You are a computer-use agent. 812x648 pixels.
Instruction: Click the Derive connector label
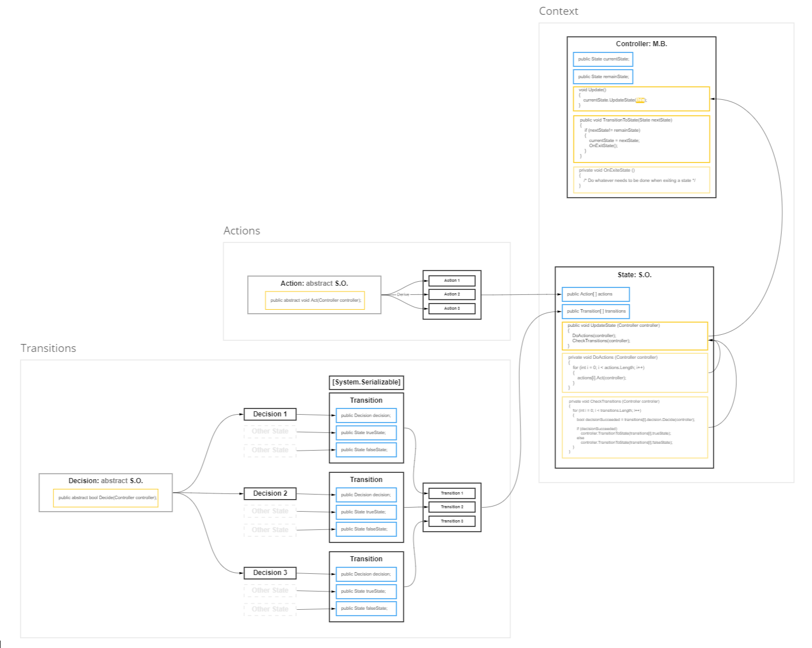[x=403, y=294]
